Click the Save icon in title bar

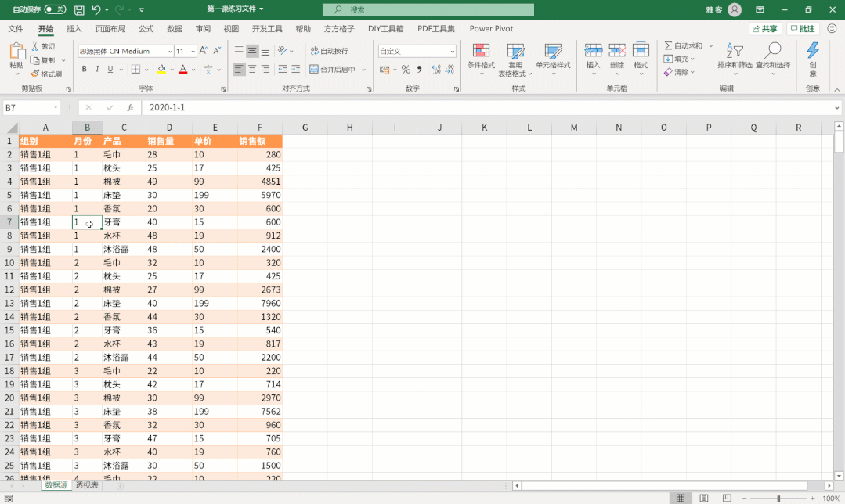pos(79,9)
